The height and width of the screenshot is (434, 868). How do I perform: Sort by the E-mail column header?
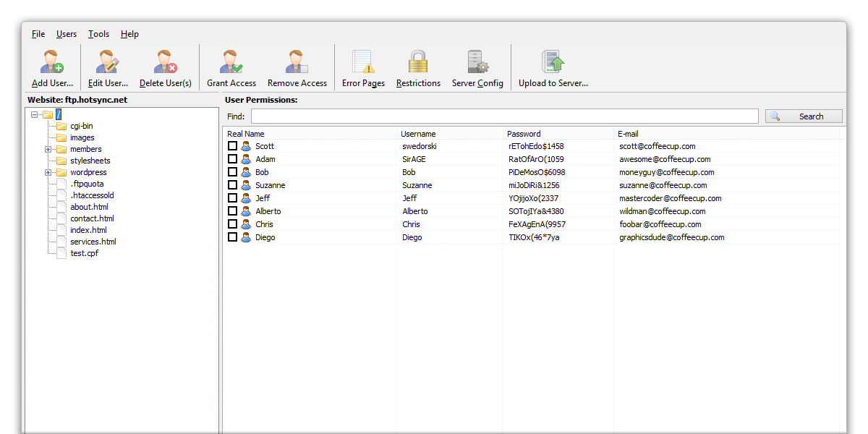[726, 134]
